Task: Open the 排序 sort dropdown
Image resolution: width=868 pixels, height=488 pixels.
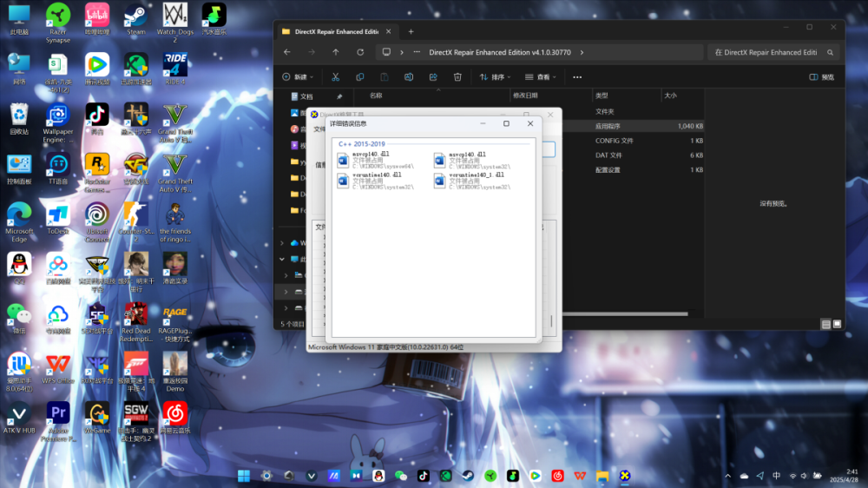Action: (495, 77)
